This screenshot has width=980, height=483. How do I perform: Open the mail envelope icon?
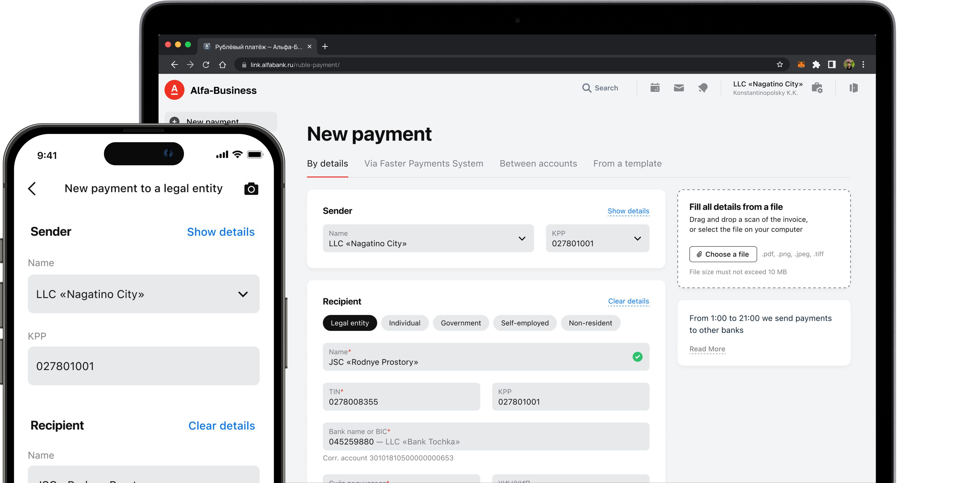click(x=679, y=88)
